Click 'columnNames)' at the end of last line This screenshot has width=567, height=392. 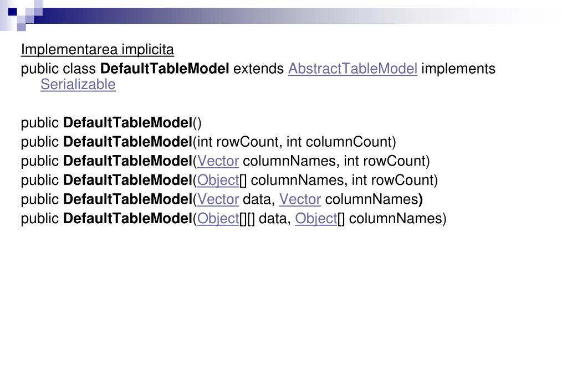tap(398, 219)
